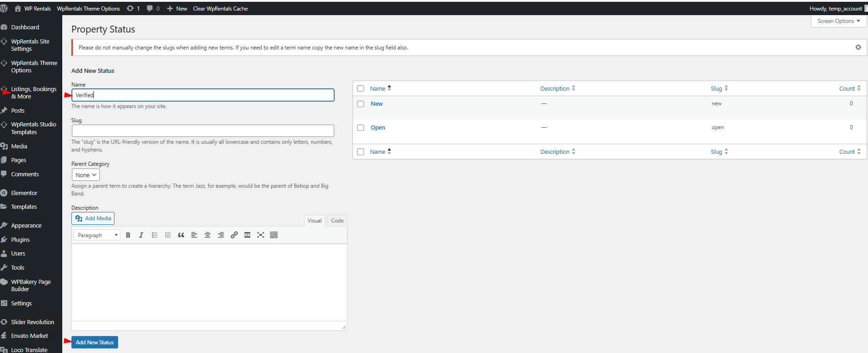Expand the Screen Options panel

tap(838, 21)
